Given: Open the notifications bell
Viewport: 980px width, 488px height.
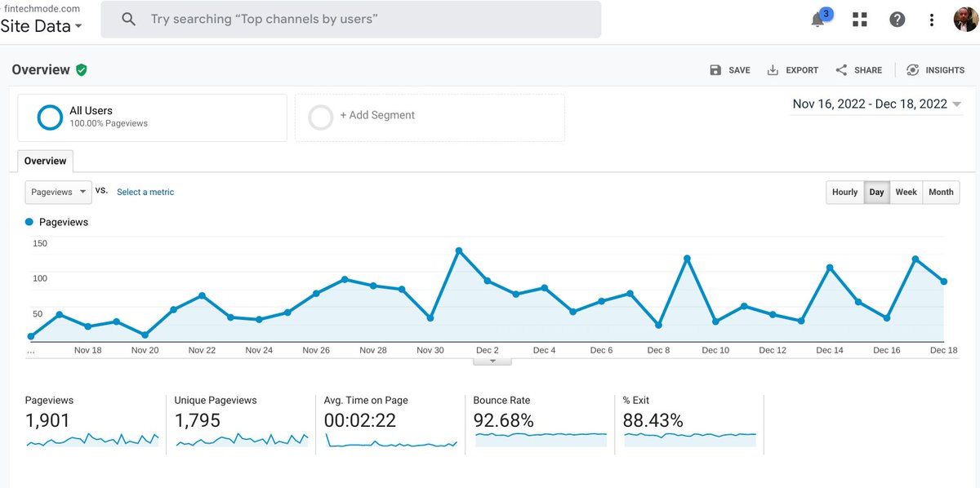Looking at the screenshot, I should coord(818,20).
